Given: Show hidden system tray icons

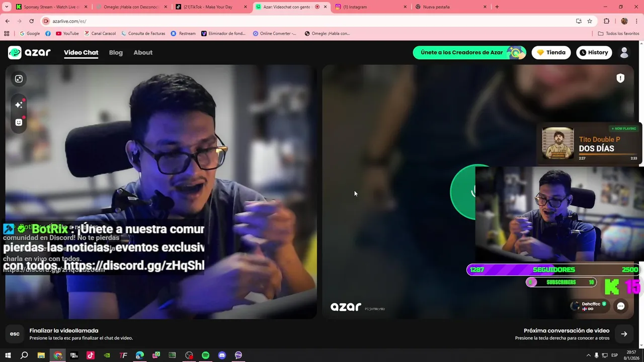Looking at the screenshot, I should click(589, 355).
